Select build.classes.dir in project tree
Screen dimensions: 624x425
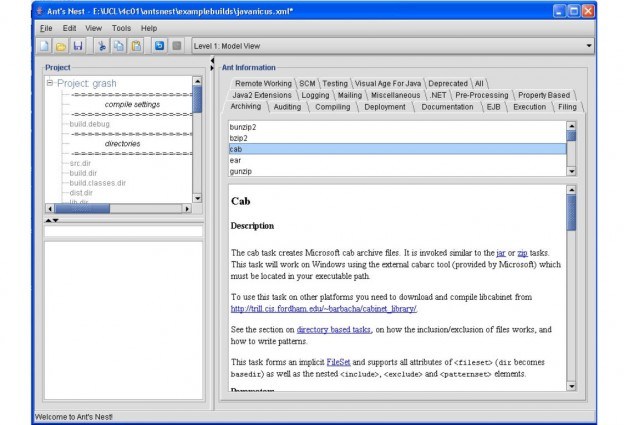coord(97,183)
